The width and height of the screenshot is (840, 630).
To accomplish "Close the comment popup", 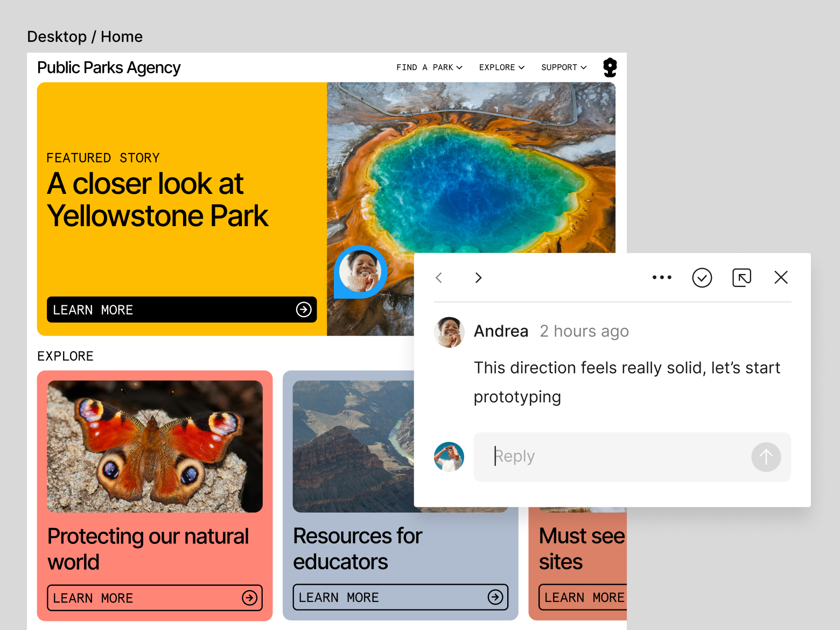I will 780,277.
